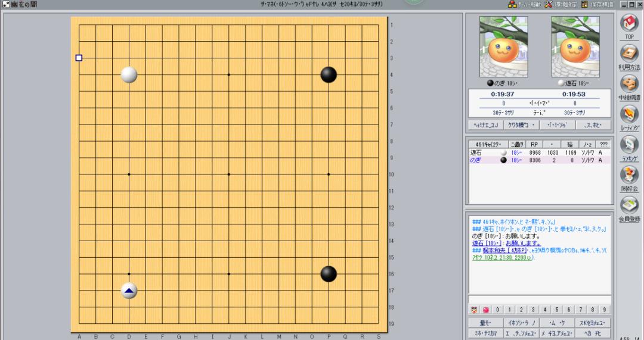Click the ??? column header
The image size is (644, 340).
pos(603,144)
